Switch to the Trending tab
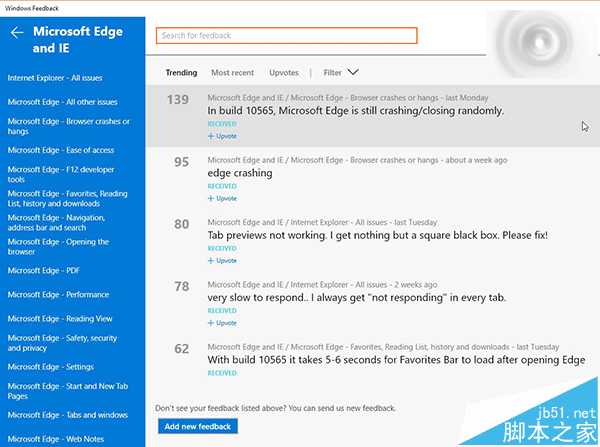The width and height of the screenshot is (600, 447). 181,73
